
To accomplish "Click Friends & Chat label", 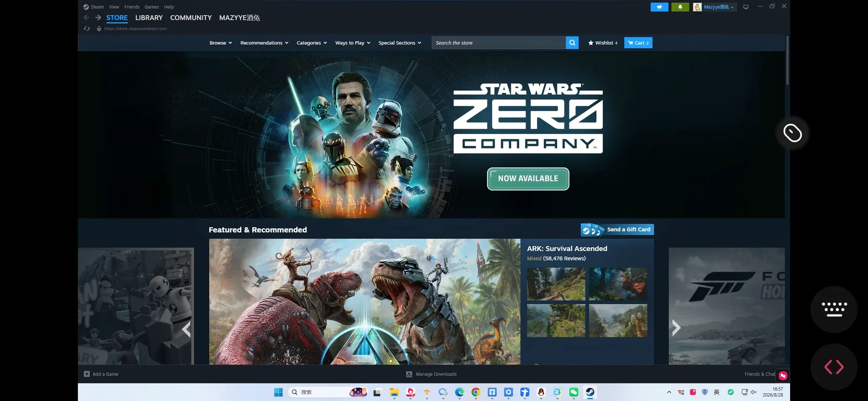I will [760, 374].
